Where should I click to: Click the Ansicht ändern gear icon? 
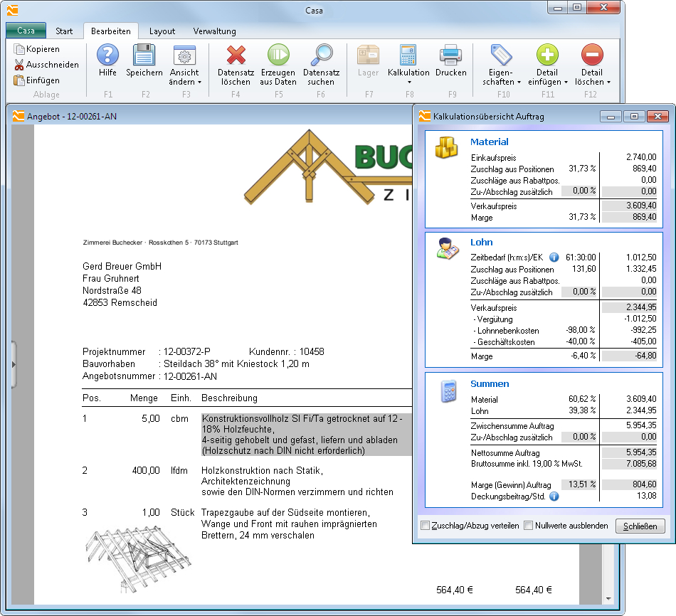(x=184, y=55)
